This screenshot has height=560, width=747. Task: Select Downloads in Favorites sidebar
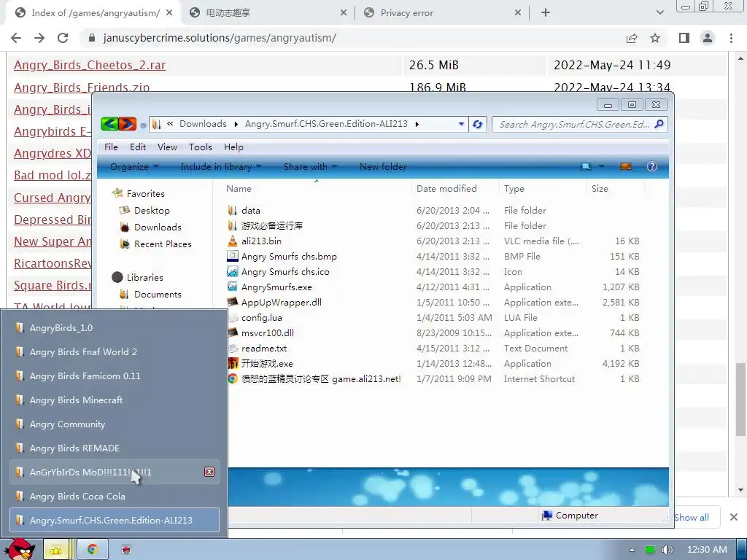[158, 227]
